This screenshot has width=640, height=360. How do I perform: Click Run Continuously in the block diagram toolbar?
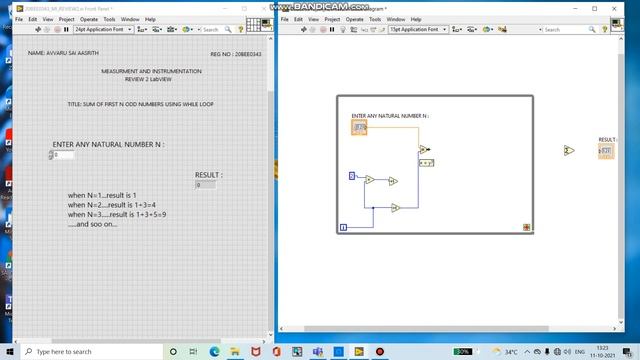point(313,29)
